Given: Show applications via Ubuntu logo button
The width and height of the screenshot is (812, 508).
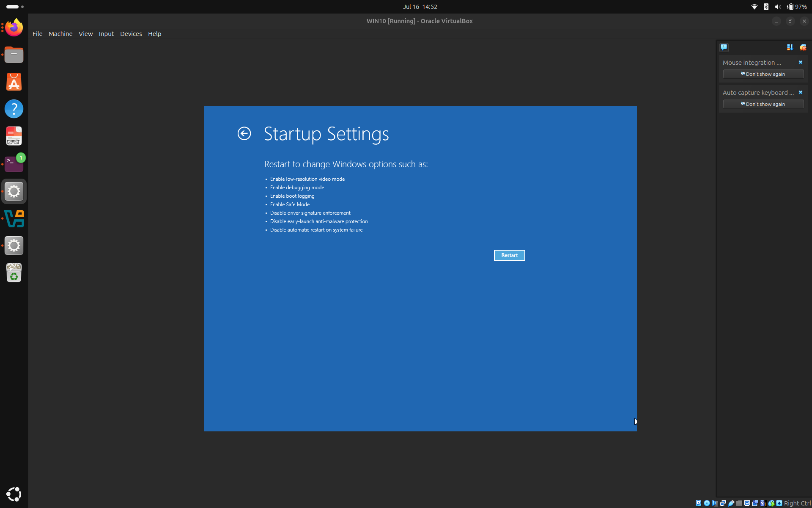Looking at the screenshot, I should [x=14, y=494].
